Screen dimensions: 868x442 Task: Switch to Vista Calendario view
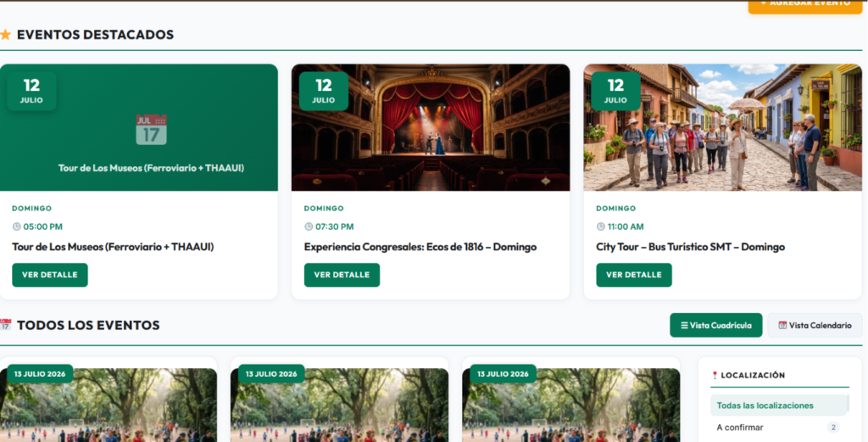click(x=815, y=325)
